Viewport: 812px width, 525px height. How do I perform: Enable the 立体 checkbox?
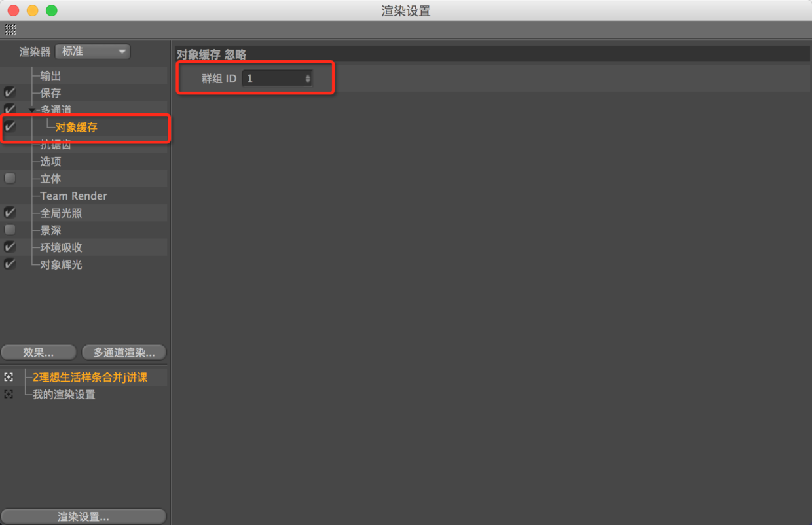click(10, 178)
